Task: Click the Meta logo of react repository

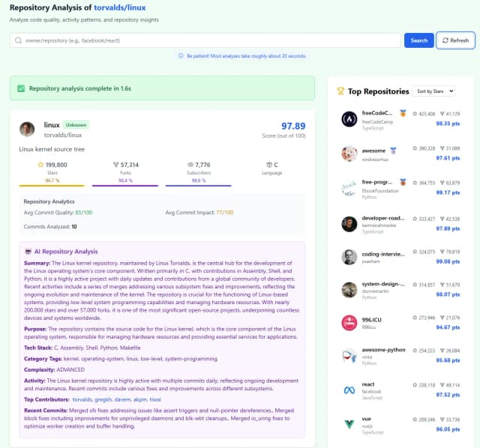Action: pos(349,390)
